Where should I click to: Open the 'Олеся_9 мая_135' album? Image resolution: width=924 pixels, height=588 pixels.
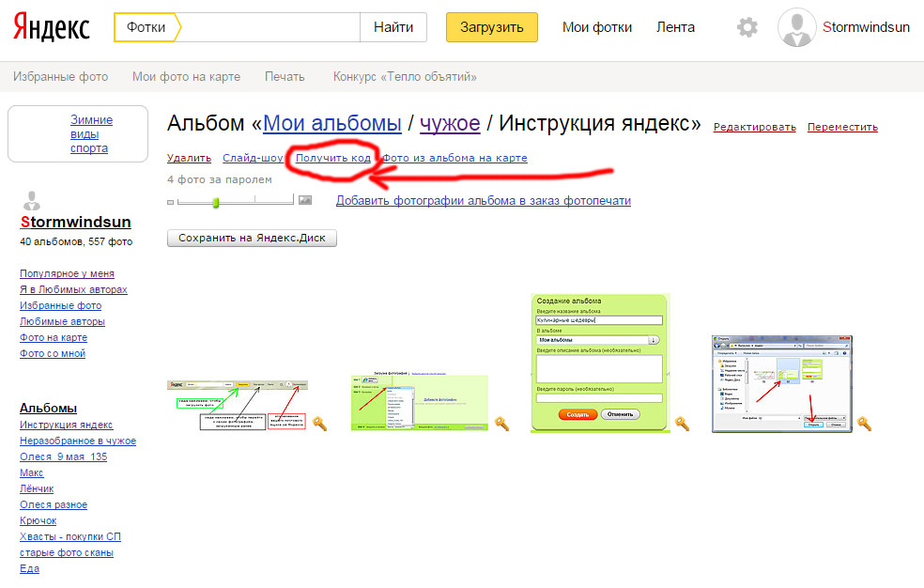[x=64, y=456]
